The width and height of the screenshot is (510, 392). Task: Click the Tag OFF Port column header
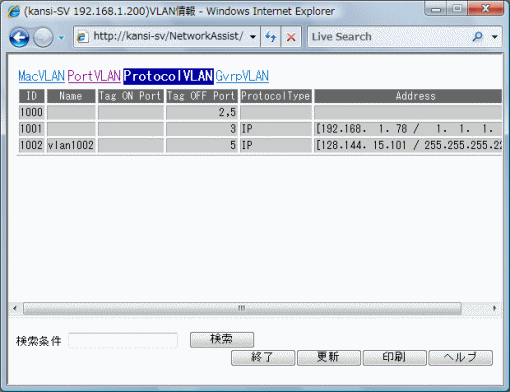202,96
